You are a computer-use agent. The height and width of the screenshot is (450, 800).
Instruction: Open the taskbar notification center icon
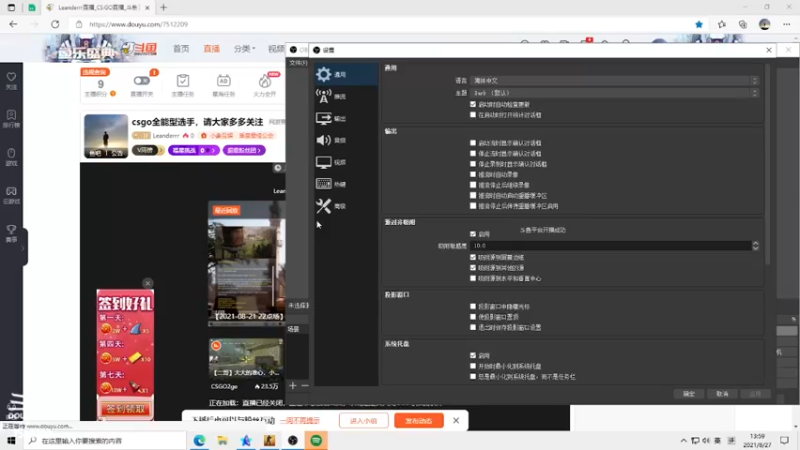784,440
